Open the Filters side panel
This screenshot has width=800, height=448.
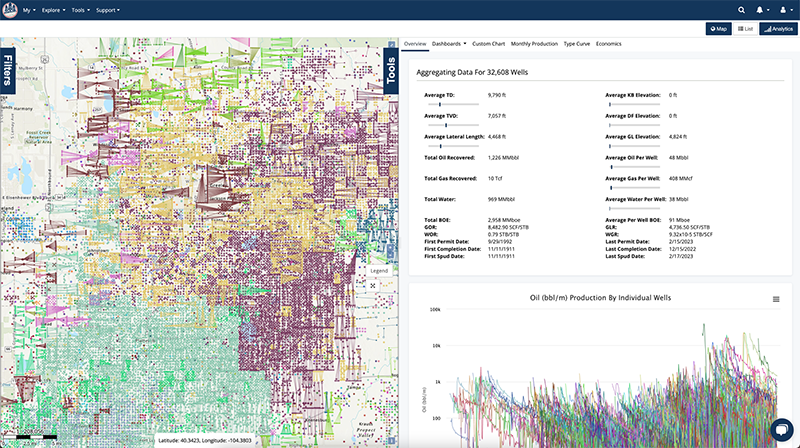pyautogui.click(x=8, y=72)
